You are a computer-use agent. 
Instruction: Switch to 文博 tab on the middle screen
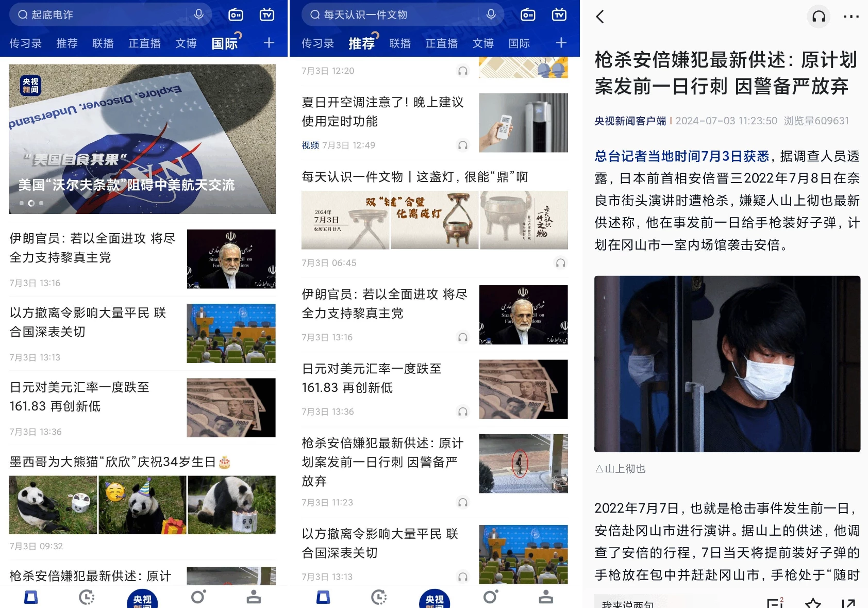pyautogui.click(x=483, y=43)
